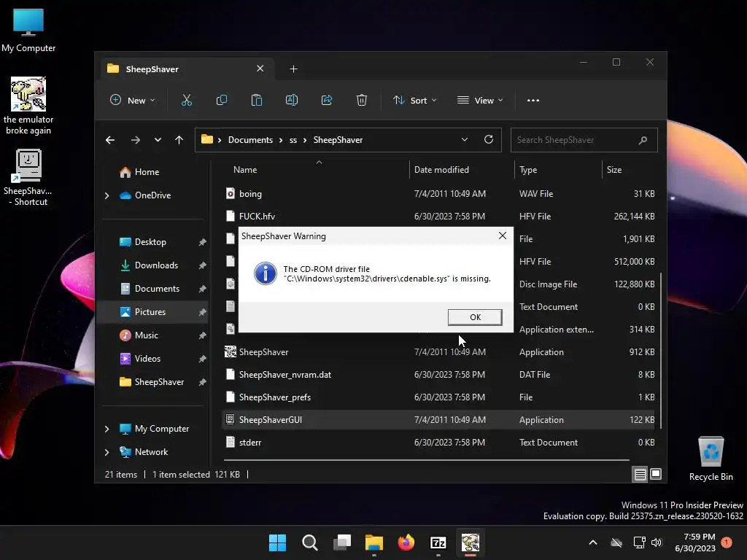
Task: Open the New dropdown menu
Action: pyautogui.click(x=133, y=101)
